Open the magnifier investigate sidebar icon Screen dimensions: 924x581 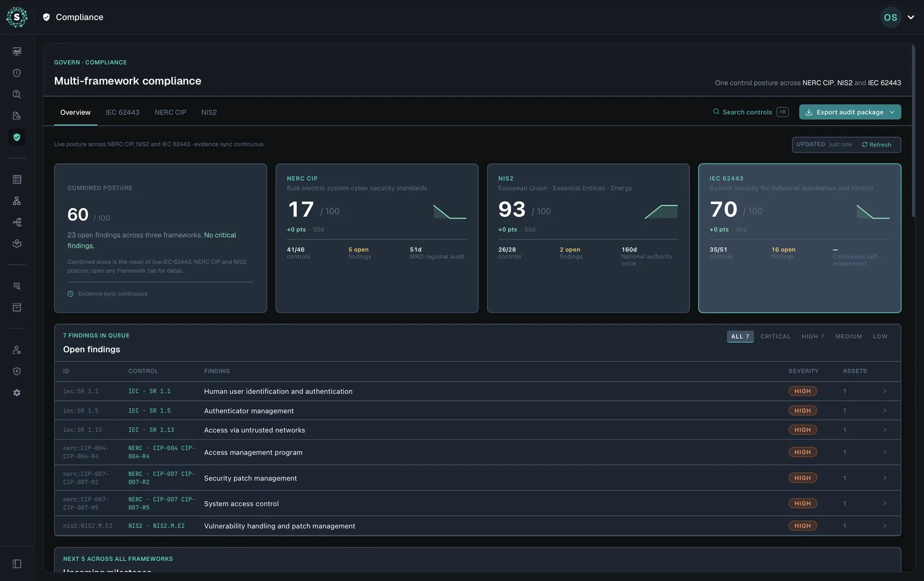pos(17,95)
